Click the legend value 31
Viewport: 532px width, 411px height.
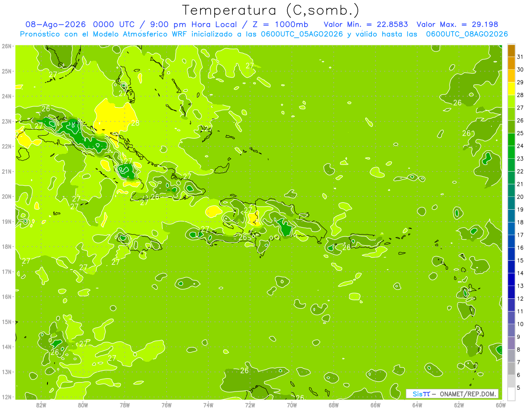point(520,57)
